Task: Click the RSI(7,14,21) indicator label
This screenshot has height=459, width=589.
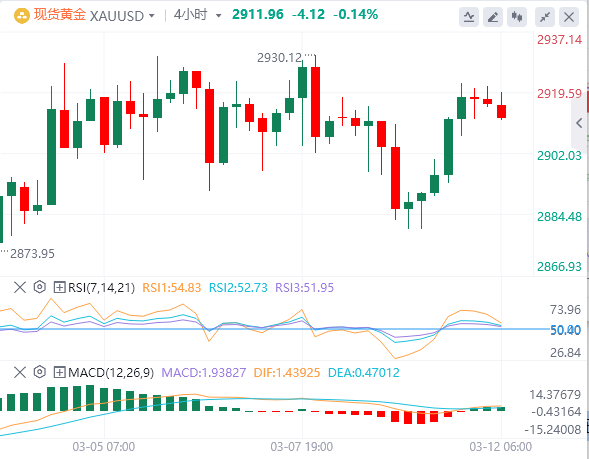Action: (x=101, y=288)
